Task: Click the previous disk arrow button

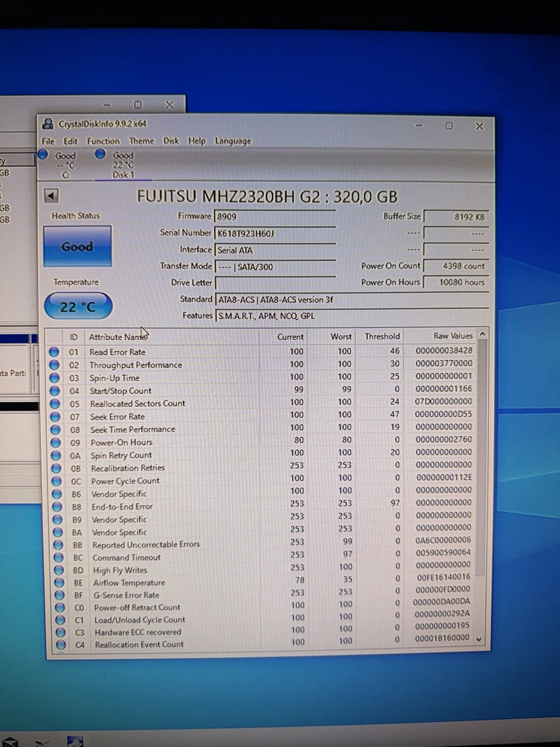Action: click(51, 196)
